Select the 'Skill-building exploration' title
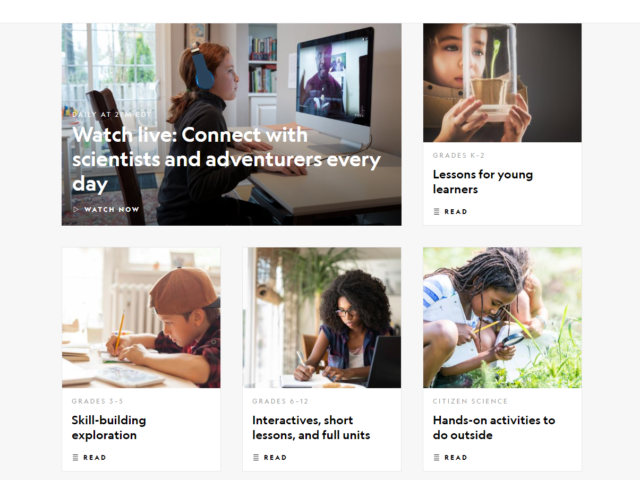Viewport: 640px width, 480px height. pyautogui.click(x=109, y=427)
